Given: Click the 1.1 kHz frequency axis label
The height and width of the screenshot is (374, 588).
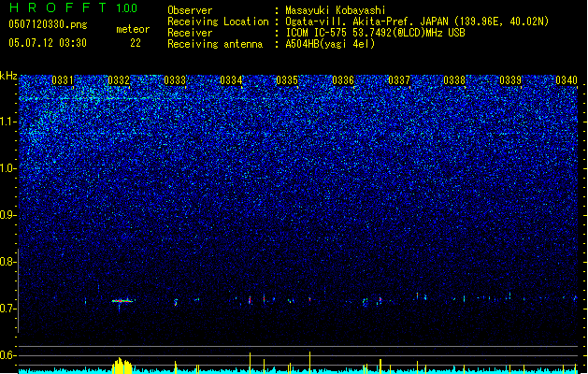Looking at the screenshot, I should click(x=8, y=122).
